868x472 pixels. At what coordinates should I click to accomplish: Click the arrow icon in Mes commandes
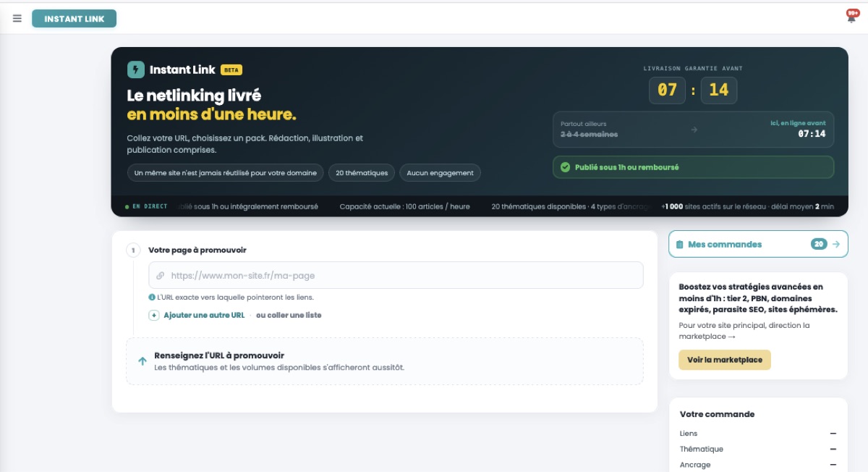pos(836,244)
